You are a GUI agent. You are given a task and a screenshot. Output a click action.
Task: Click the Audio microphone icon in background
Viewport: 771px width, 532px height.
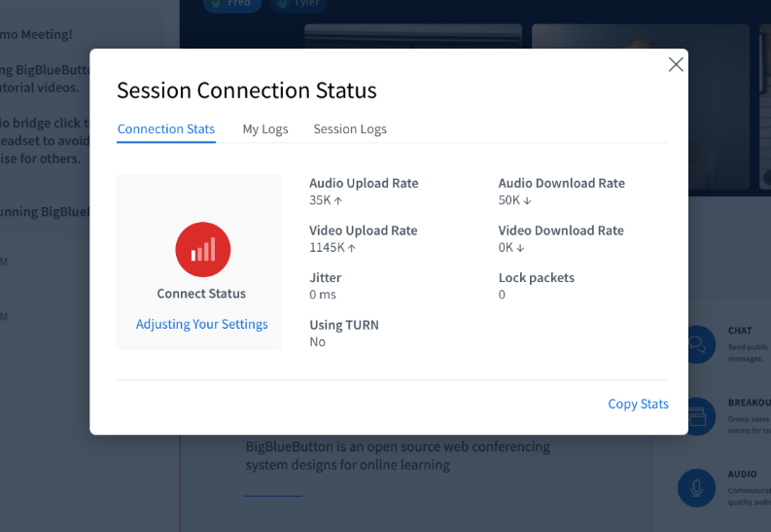(697, 488)
